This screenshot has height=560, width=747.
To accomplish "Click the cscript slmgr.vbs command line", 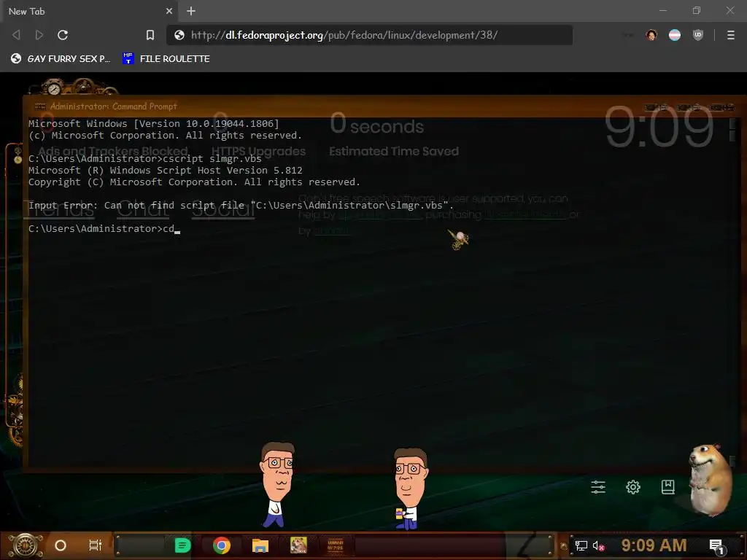I will pos(145,158).
